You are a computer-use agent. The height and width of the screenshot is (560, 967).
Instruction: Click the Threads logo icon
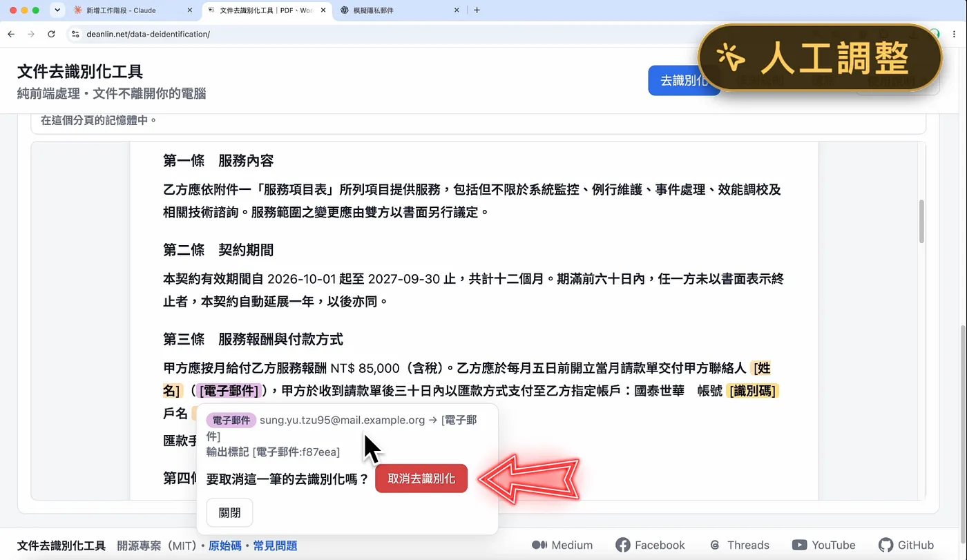(715, 545)
